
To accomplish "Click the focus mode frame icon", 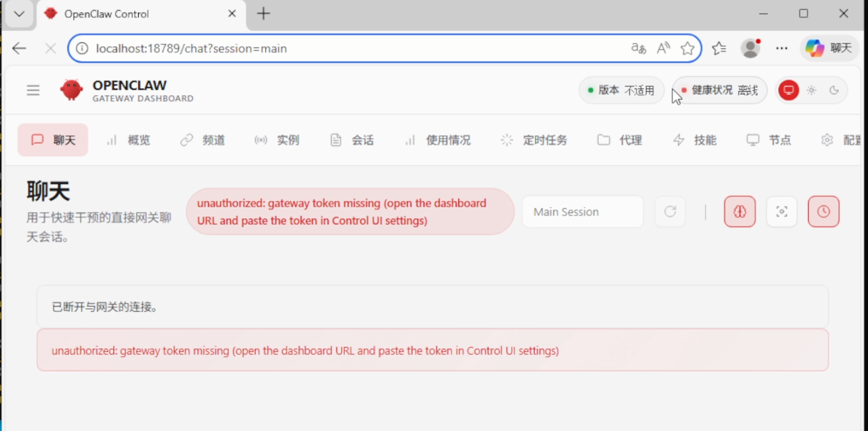I will (781, 212).
